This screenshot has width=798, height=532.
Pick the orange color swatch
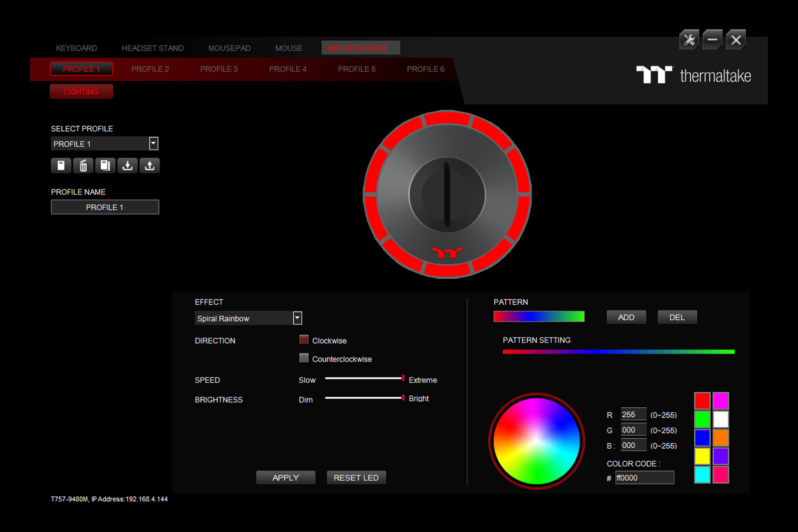click(721, 438)
